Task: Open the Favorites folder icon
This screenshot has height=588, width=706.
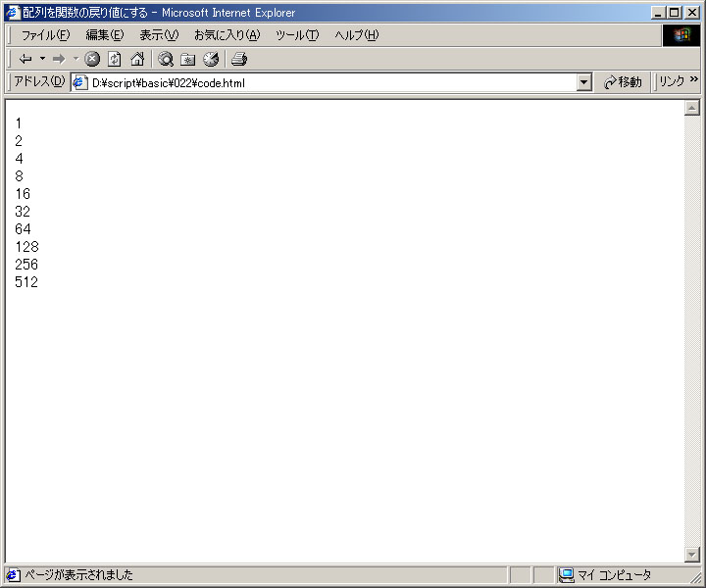Action: (x=187, y=59)
